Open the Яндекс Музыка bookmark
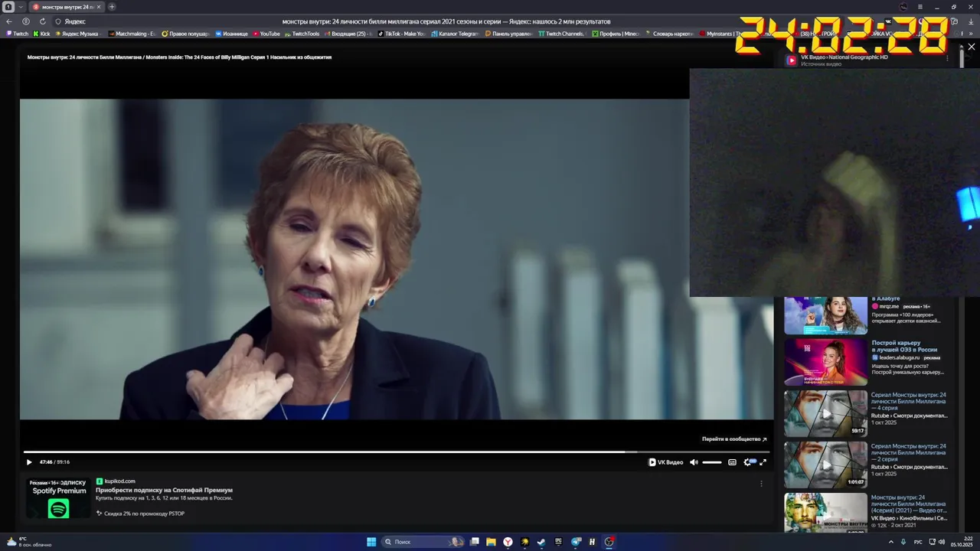980x551 pixels. click(77, 34)
